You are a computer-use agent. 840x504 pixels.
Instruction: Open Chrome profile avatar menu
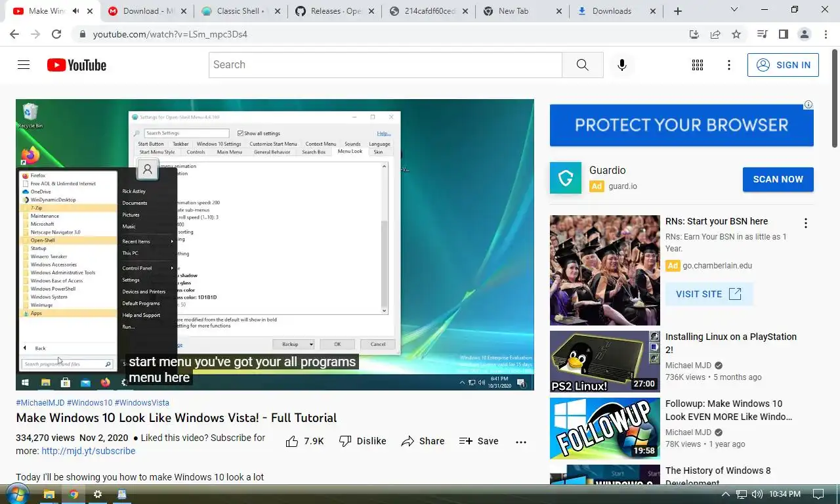click(804, 34)
